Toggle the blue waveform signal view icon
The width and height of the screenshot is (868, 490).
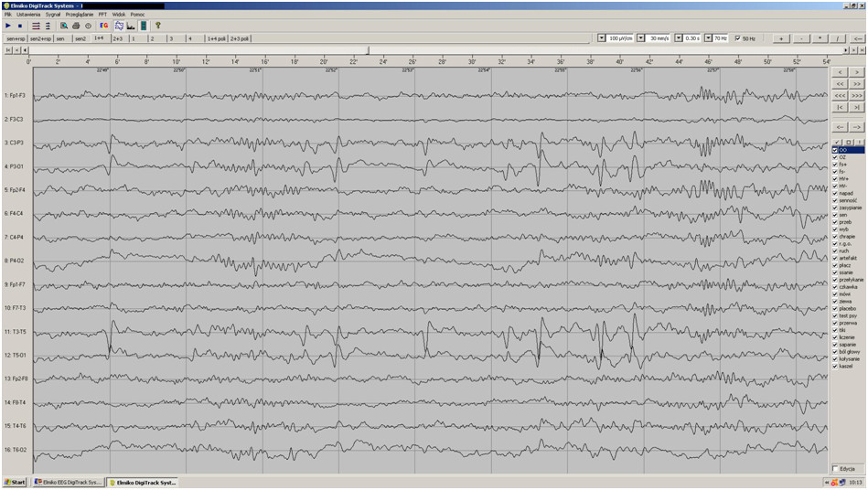tap(119, 26)
